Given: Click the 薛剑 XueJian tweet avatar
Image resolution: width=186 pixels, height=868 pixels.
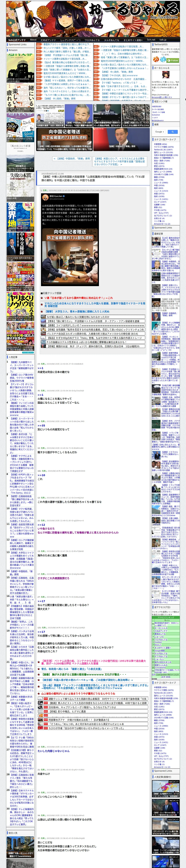Looking at the screenshot, I should [45, 197].
